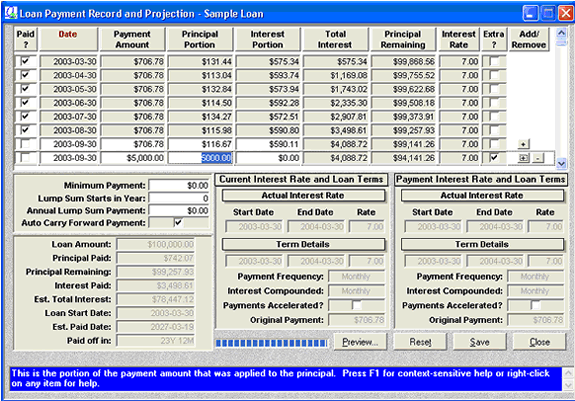
Task: Click Interest Compounded Monthly field under Current terms
Action: [x=356, y=291]
